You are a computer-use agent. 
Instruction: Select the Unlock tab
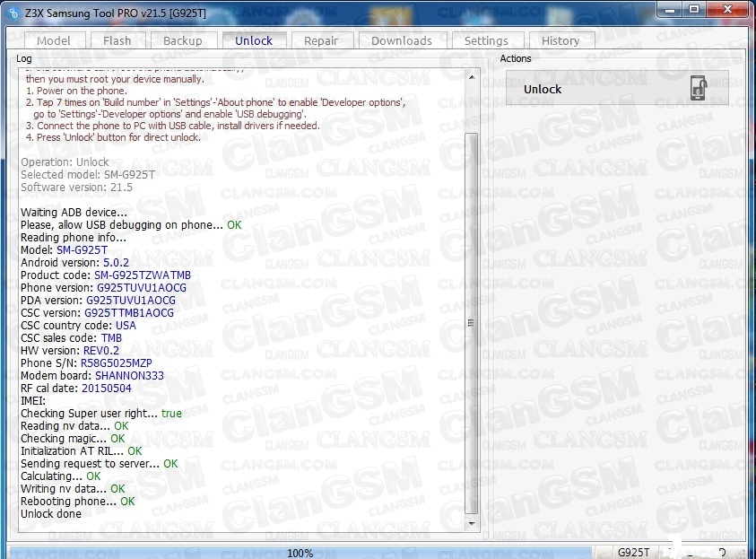(254, 40)
